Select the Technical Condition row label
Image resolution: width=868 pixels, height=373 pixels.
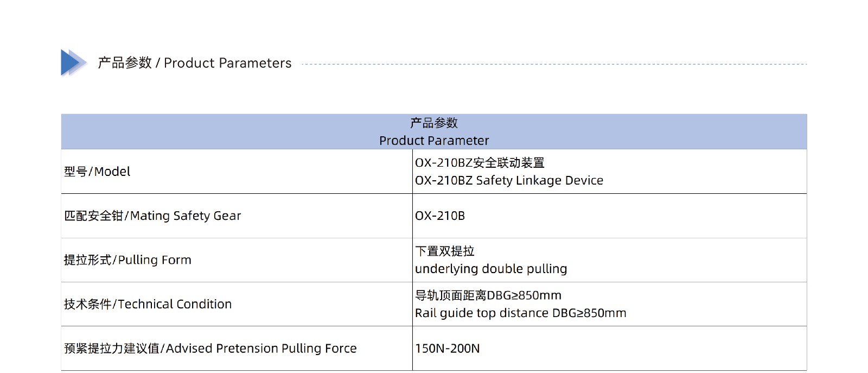point(148,304)
